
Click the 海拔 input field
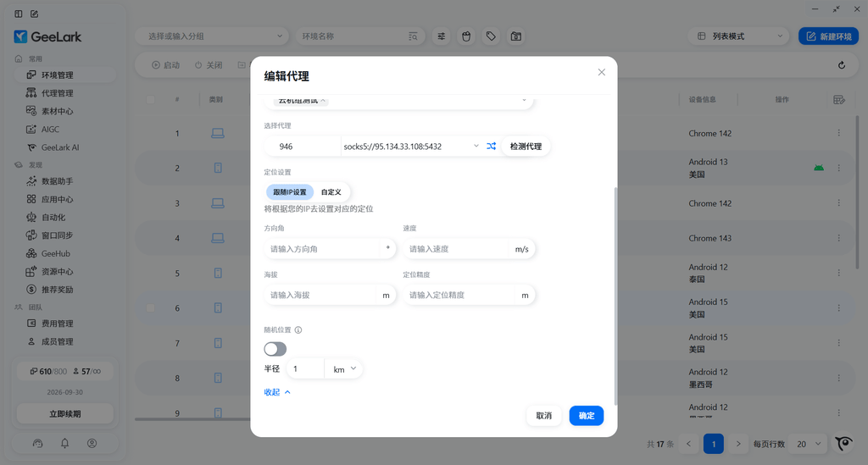[x=330, y=296]
